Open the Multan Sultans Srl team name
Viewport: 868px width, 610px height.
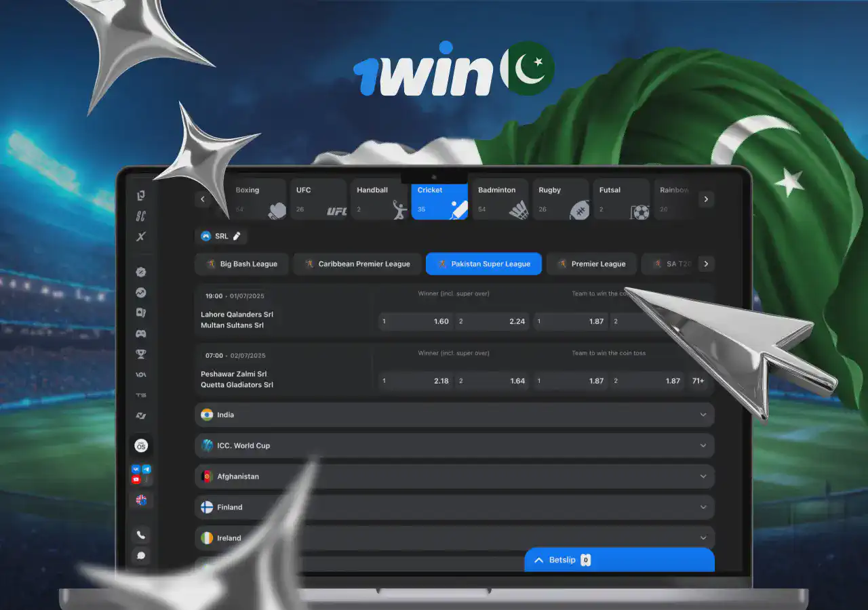232,325
